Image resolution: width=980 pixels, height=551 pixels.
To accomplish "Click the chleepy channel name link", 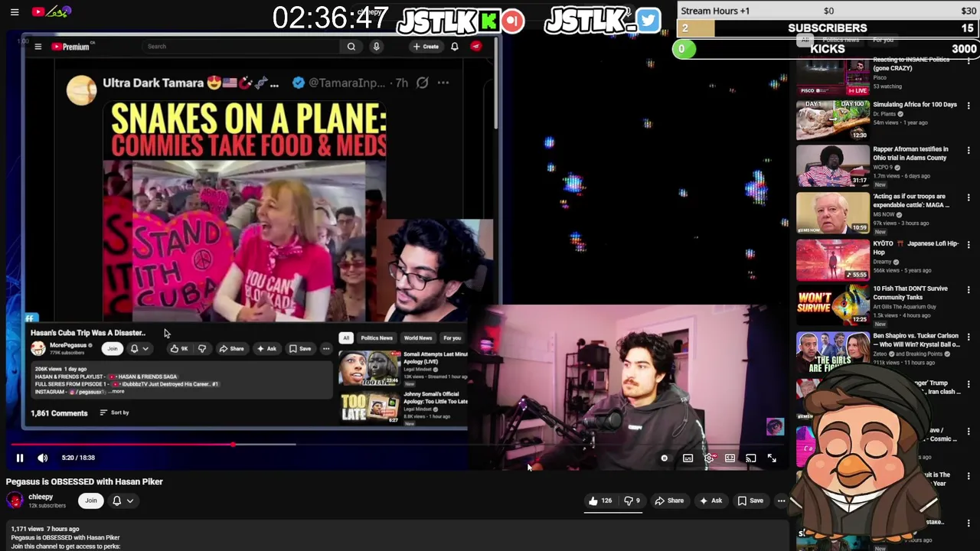I will click(x=41, y=497).
